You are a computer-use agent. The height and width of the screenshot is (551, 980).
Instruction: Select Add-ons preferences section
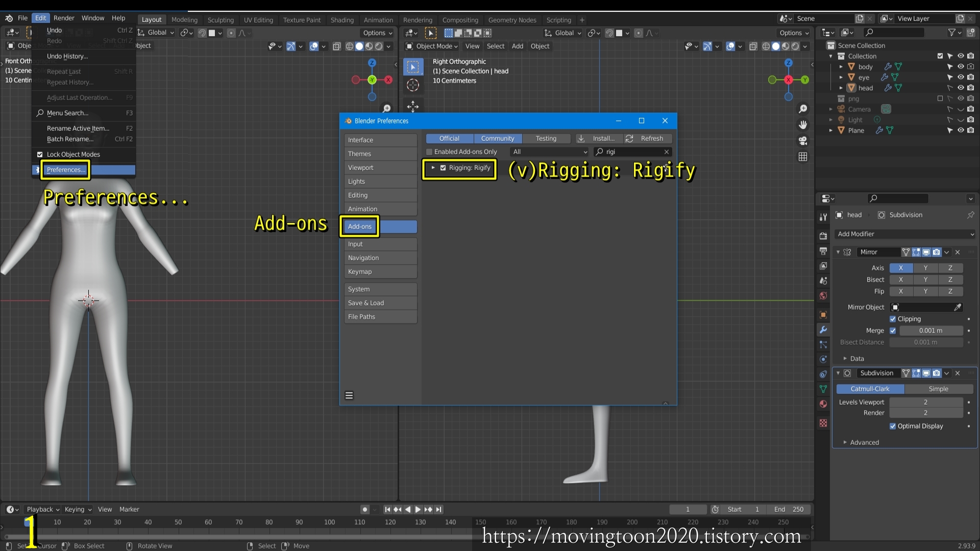(x=380, y=227)
